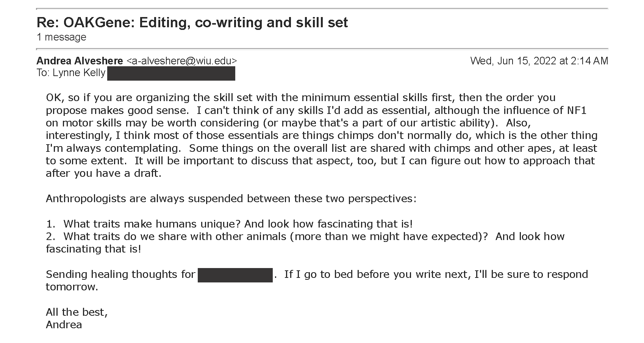Click the phrase 'after you have a draft.'
This screenshot has width=644, height=343.
(x=103, y=173)
